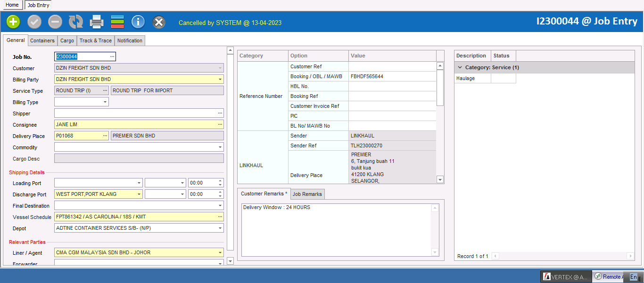The image size is (644, 283).
Task: Open the Liner / Agent dropdown
Action: tap(220, 253)
